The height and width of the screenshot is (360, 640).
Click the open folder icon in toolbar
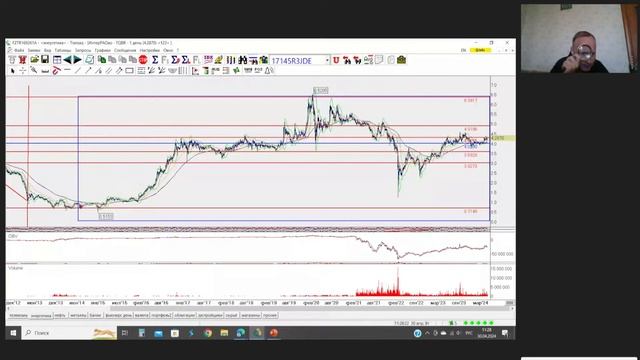(x=35, y=60)
